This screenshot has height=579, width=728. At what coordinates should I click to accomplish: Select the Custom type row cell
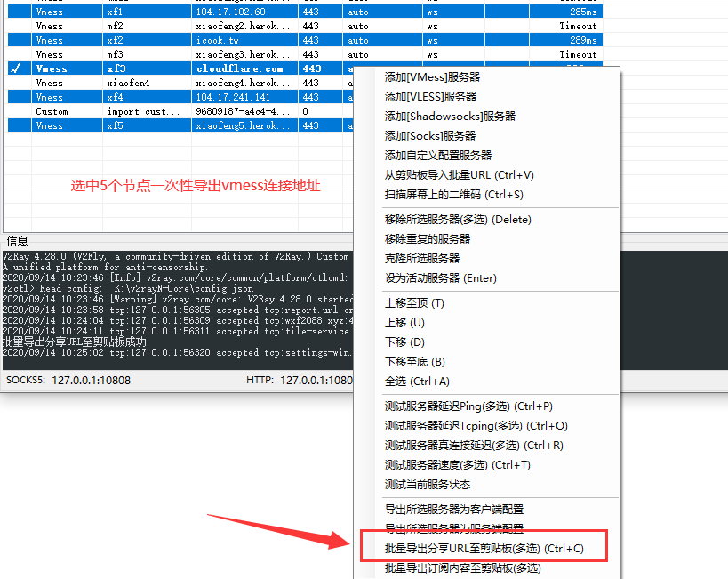click(52, 111)
